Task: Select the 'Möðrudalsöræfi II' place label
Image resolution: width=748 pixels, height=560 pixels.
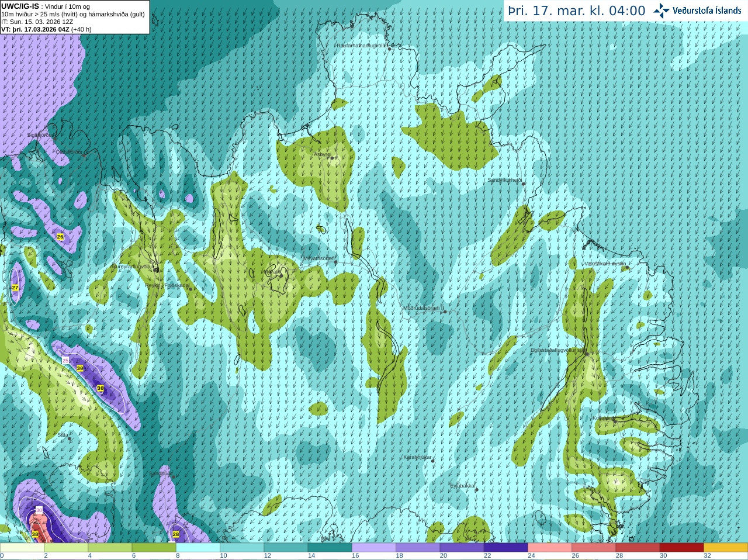Action: tap(423, 308)
